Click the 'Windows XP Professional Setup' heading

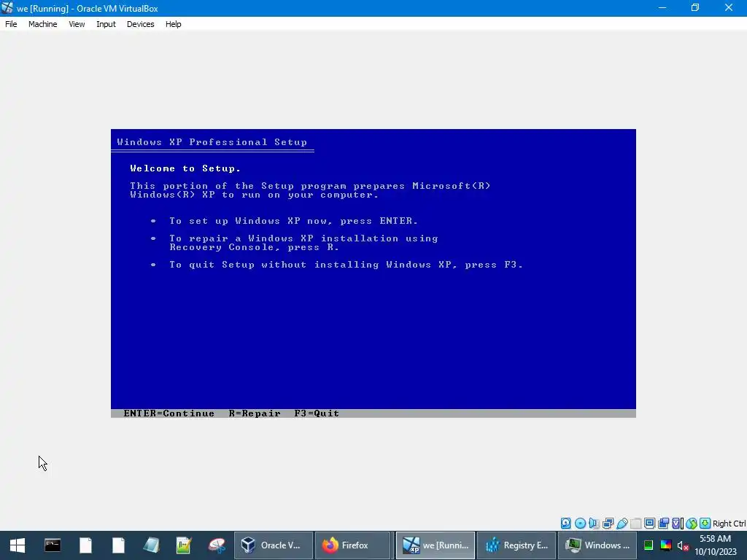[x=212, y=142]
